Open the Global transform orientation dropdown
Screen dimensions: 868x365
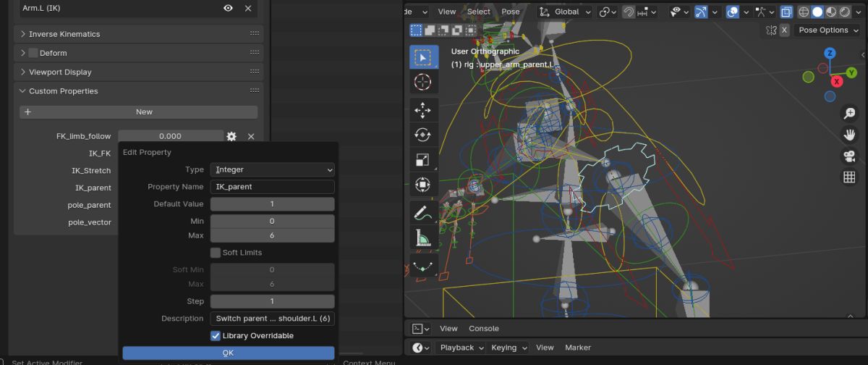coord(565,12)
